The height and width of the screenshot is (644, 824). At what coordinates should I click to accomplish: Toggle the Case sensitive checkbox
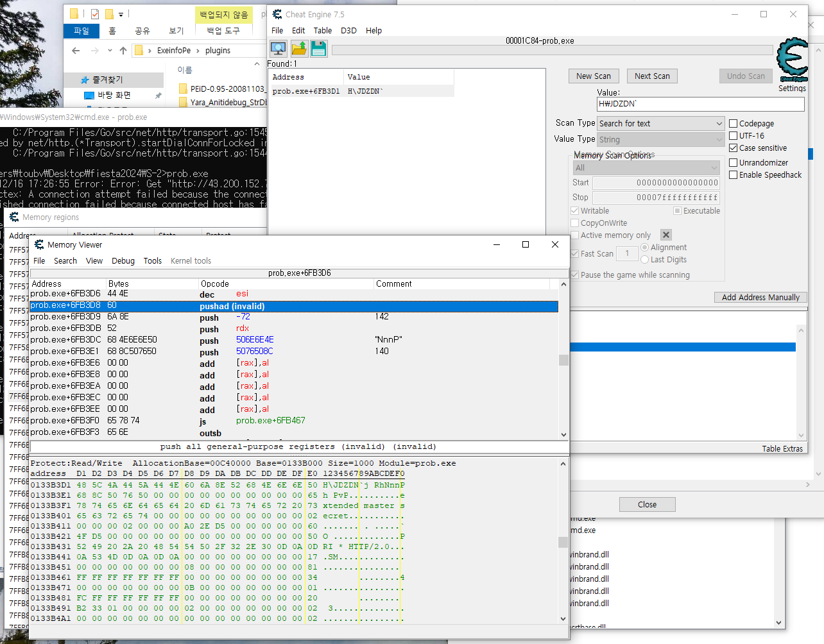pyautogui.click(x=734, y=148)
